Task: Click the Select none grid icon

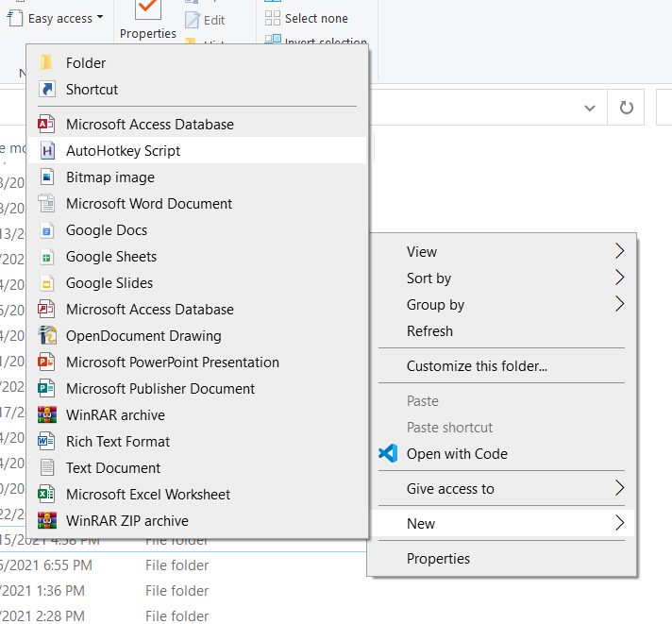Action: [x=273, y=18]
